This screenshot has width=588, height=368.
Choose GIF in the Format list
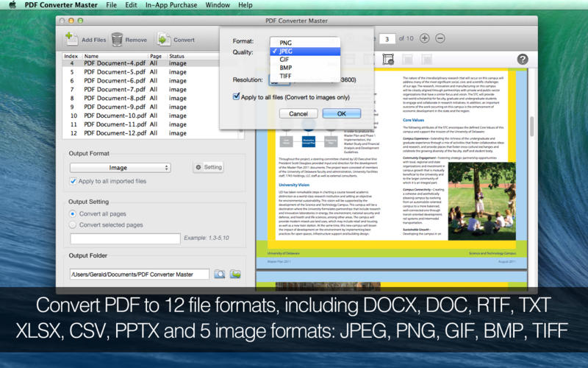tap(305, 60)
